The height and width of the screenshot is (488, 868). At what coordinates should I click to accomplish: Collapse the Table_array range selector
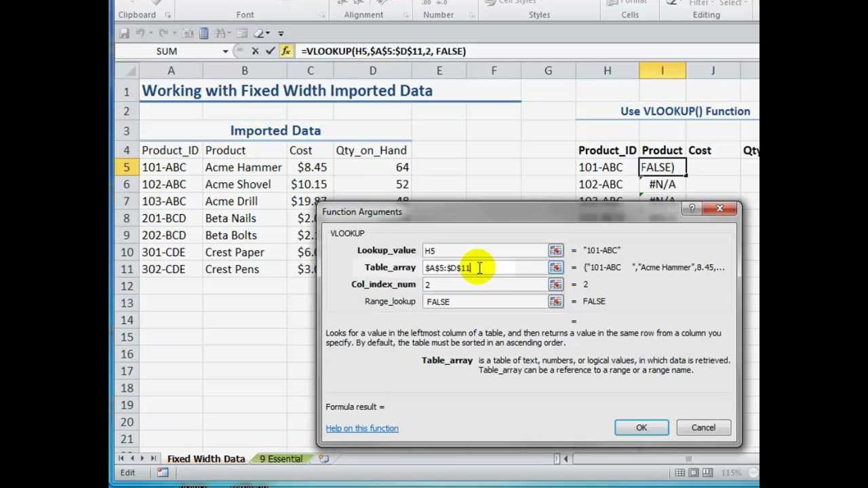(x=555, y=268)
